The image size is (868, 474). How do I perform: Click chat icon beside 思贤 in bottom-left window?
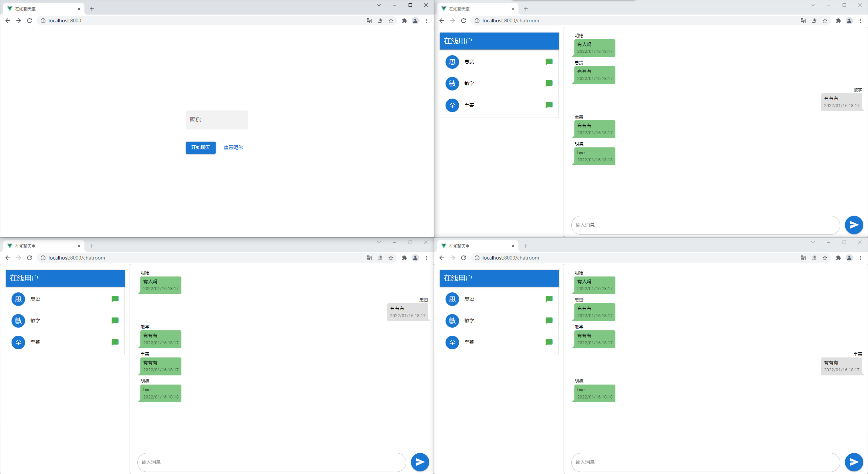(x=115, y=299)
